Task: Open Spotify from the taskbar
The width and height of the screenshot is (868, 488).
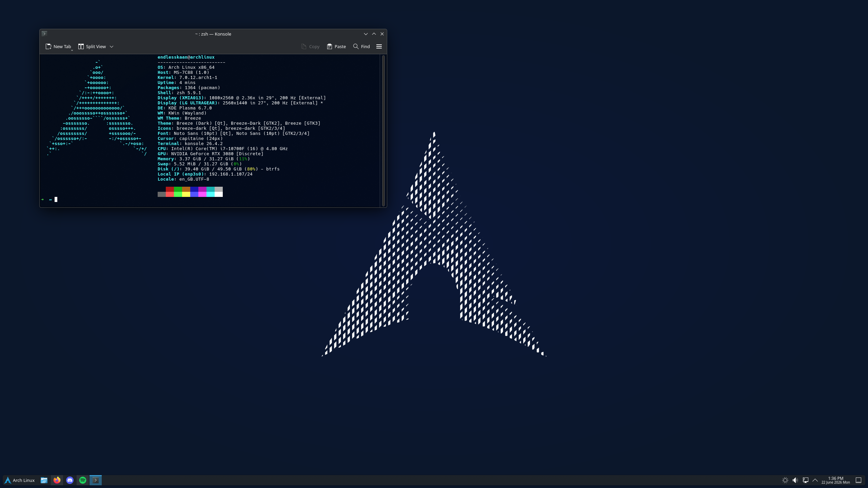Action: tap(83, 480)
